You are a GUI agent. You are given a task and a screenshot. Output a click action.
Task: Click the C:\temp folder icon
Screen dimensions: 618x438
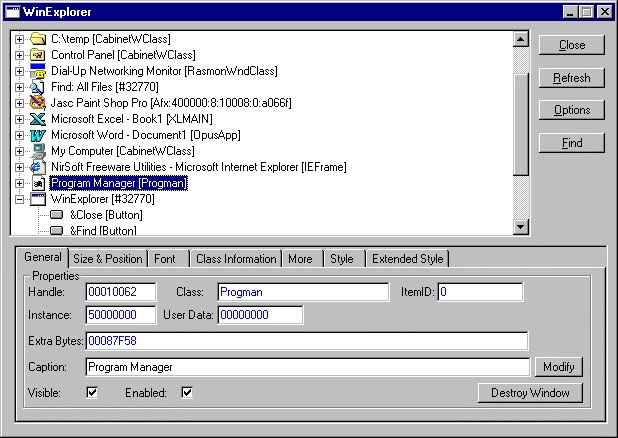(38, 39)
